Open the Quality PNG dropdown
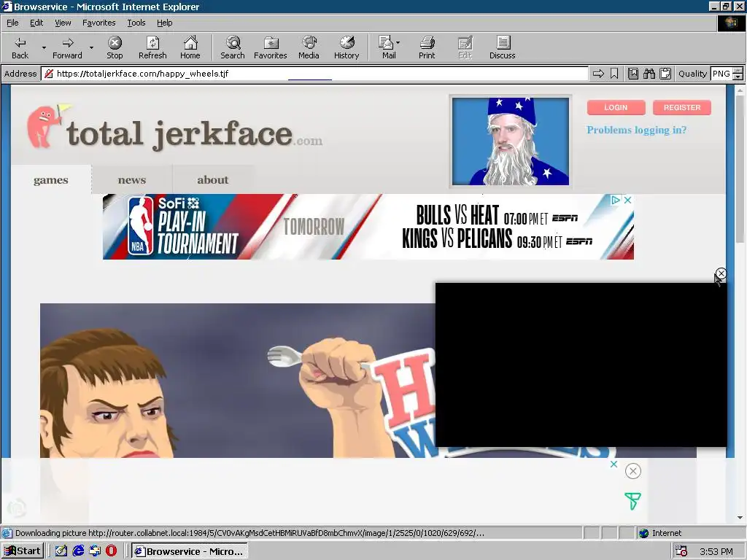 pyautogui.click(x=738, y=74)
